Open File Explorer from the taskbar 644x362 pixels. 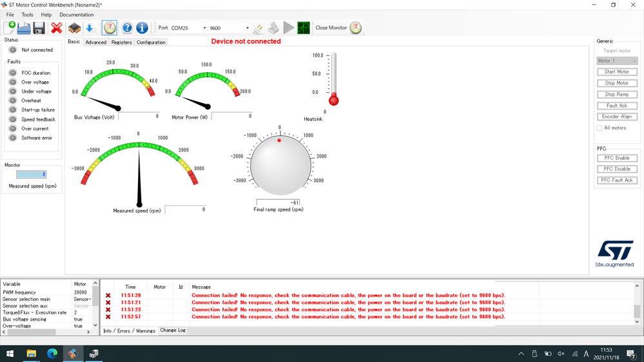31,354
